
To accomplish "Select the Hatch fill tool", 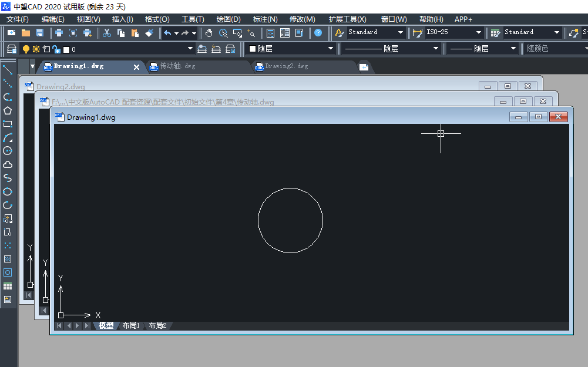I will pyautogui.click(x=8, y=259).
